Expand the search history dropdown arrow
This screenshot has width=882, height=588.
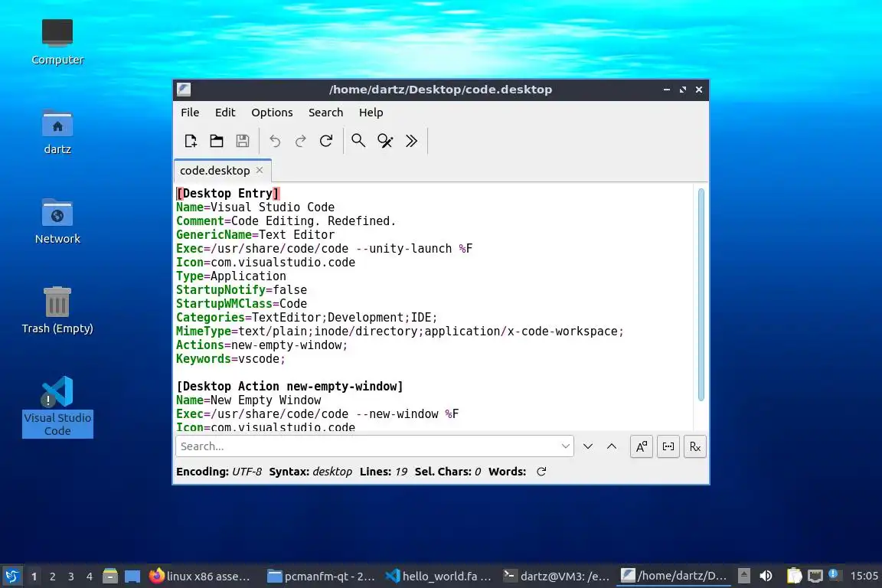coord(565,446)
